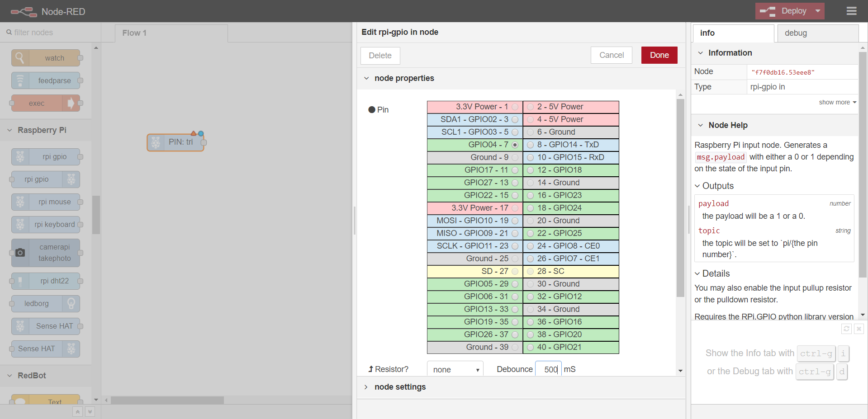The width and height of the screenshot is (868, 419).
Task: Select pin GPIO17 - 11 radio
Action: pyautogui.click(x=515, y=170)
